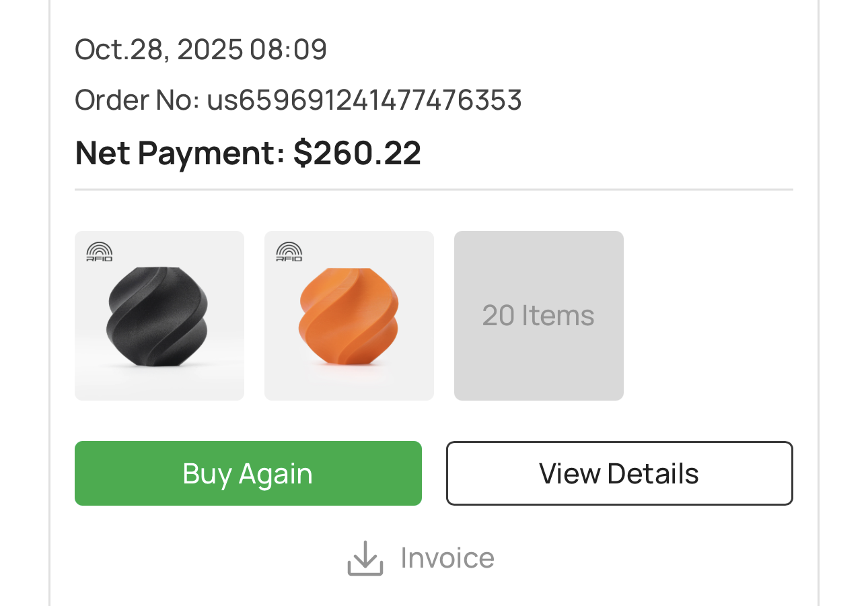868x606 pixels.
Task: Open View Details for this order
Action: coord(619,473)
